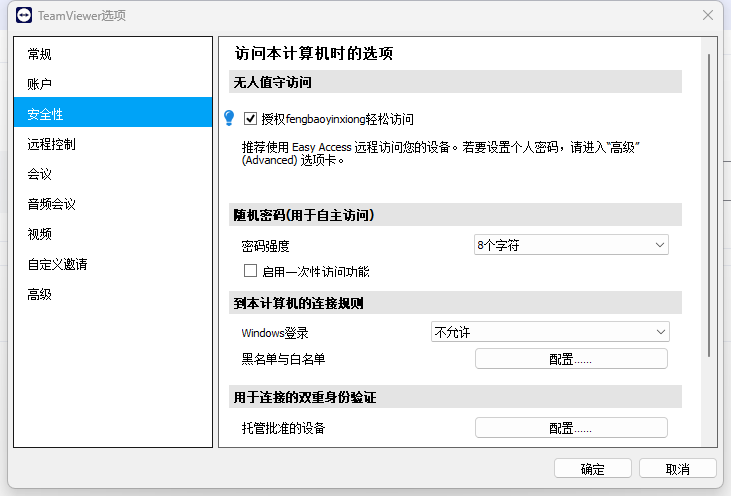
Task: Click the blue lightbulb hint icon
Action: tap(229, 117)
